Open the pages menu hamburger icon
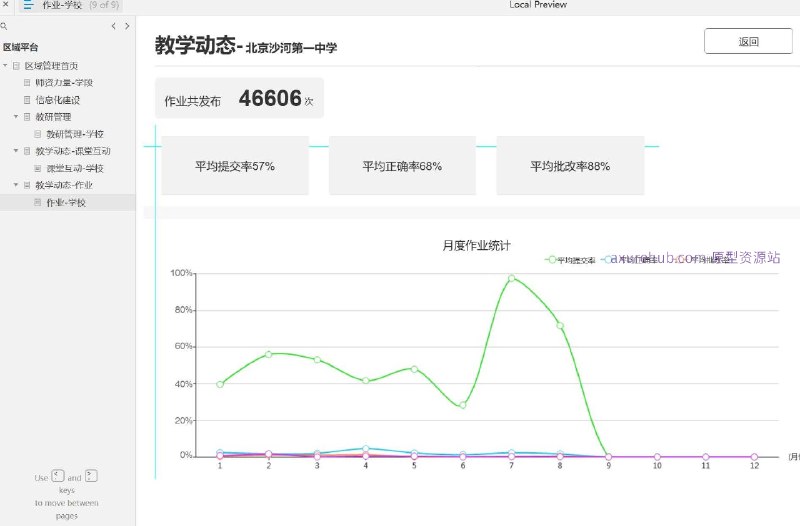The height and width of the screenshot is (526, 800). point(28,5)
